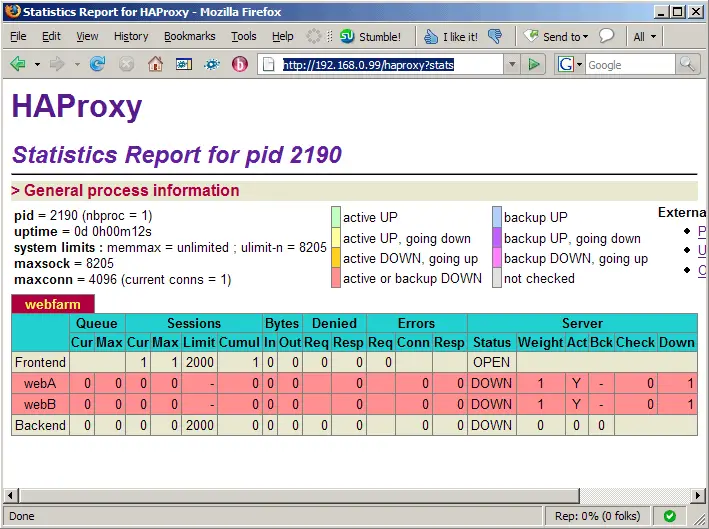This screenshot has height=529, width=709.
Task: Click the speech bubble icon
Action: pos(606,36)
